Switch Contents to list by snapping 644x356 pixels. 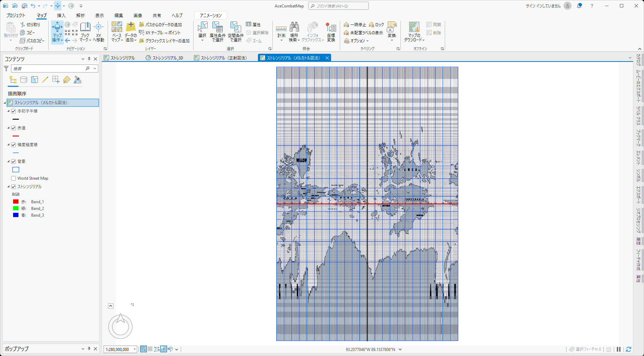coord(56,80)
